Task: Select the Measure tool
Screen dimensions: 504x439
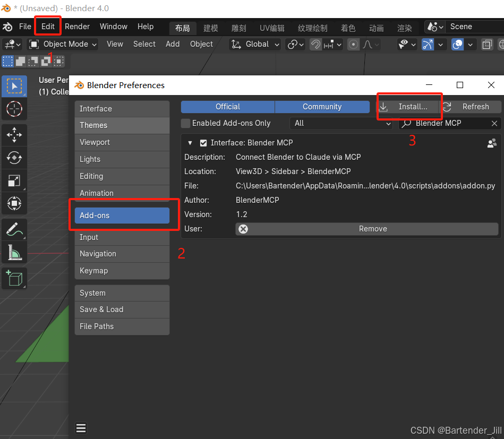Action: [x=14, y=253]
